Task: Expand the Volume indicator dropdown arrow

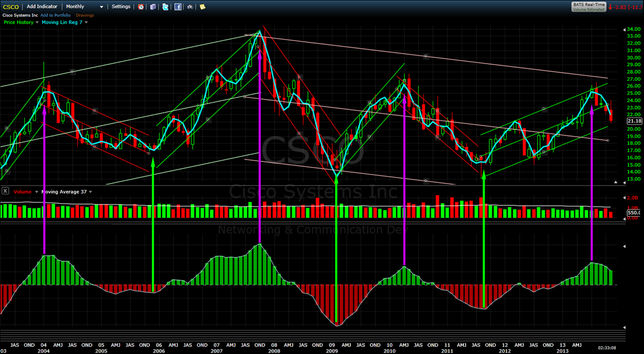Action: (x=36, y=192)
